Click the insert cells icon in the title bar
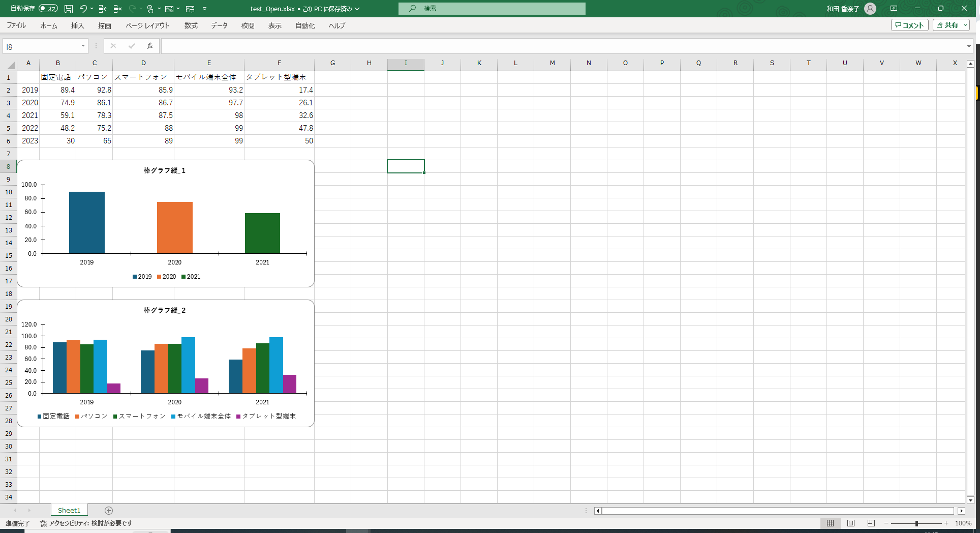The image size is (980, 533). [103, 9]
